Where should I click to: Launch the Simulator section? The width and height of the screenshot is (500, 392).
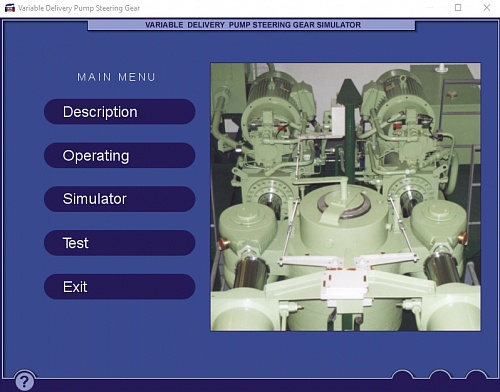click(119, 199)
